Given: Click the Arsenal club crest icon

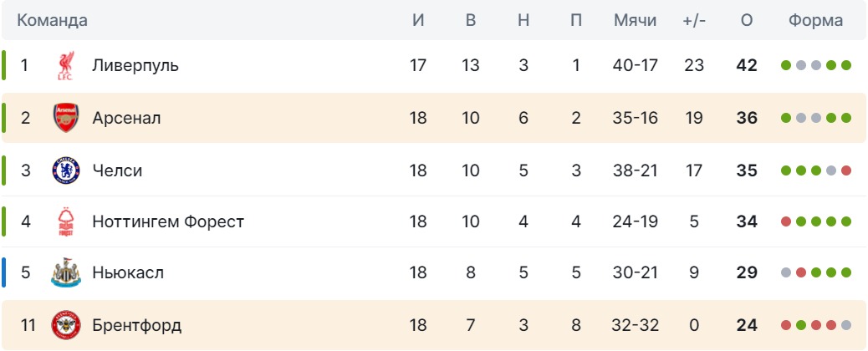Looking at the screenshot, I should point(66,118).
